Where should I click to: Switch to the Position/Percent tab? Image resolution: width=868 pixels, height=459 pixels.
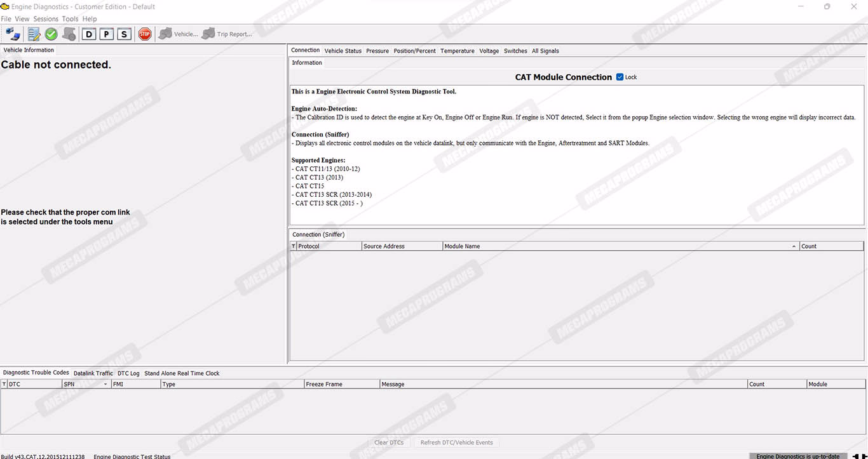[415, 51]
